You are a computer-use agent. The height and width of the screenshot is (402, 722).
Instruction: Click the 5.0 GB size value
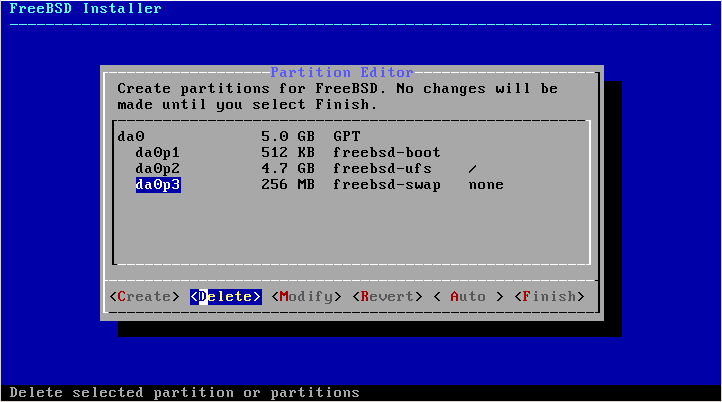(288, 136)
